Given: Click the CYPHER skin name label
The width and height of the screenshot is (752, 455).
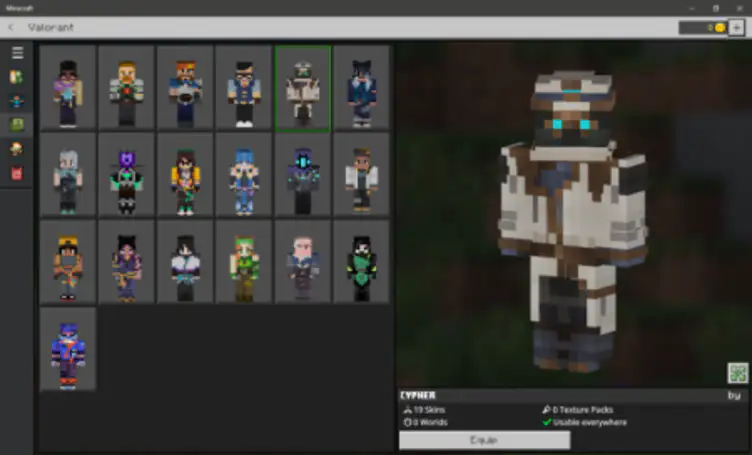Looking at the screenshot, I should coord(418,396).
